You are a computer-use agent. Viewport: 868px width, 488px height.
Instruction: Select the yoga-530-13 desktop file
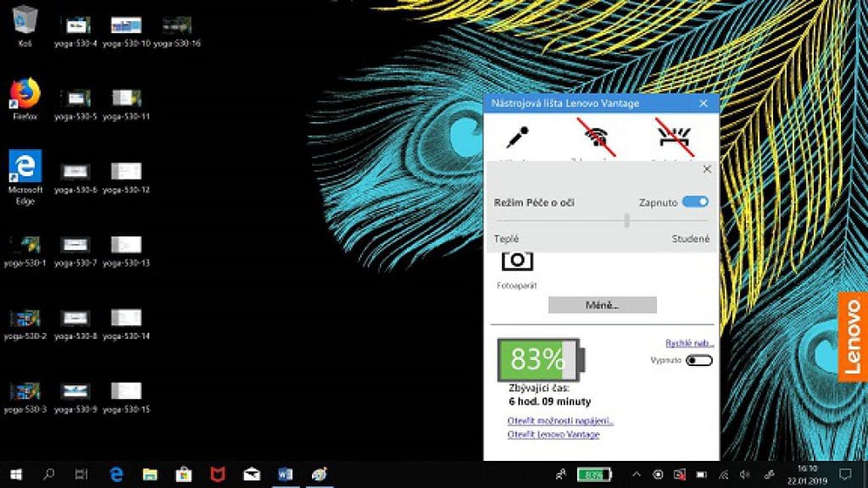125,251
